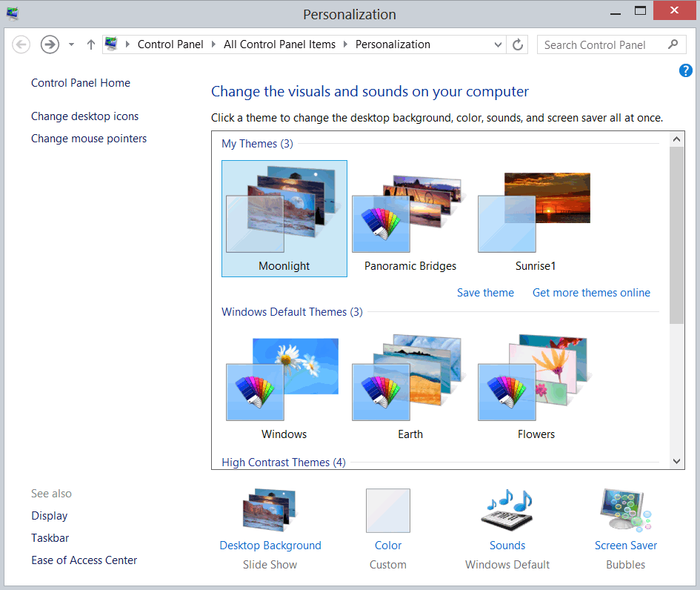The height and width of the screenshot is (590, 700).
Task: Click Get more themes online
Action: [x=591, y=293]
